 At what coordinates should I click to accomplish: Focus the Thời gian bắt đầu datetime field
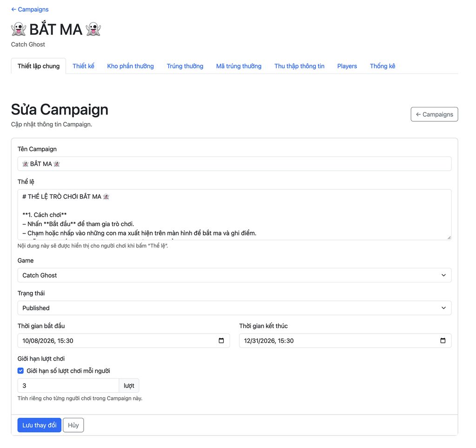(124, 341)
